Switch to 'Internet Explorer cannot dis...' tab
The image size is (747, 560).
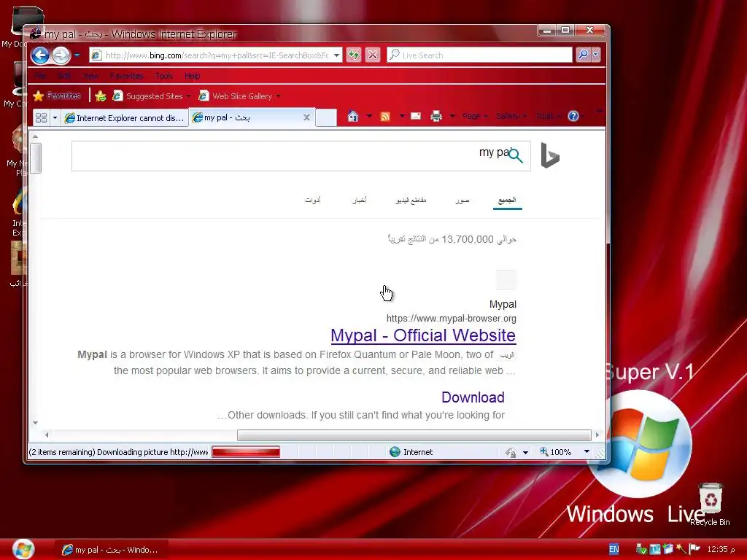[x=125, y=117]
